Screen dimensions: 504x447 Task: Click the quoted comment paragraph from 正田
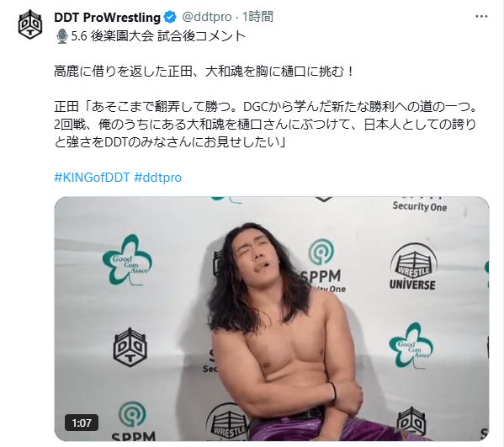pos(265,124)
